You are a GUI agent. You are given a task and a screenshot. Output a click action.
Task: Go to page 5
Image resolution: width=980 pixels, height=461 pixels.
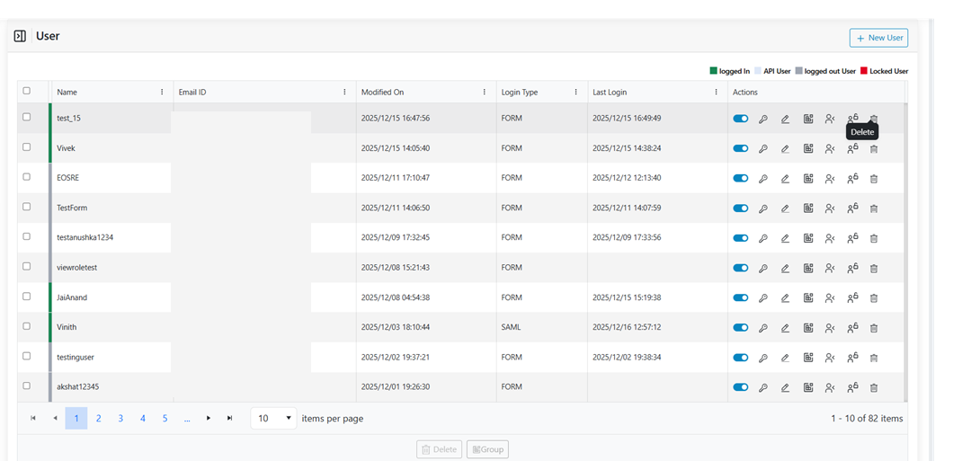click(165, 419)
